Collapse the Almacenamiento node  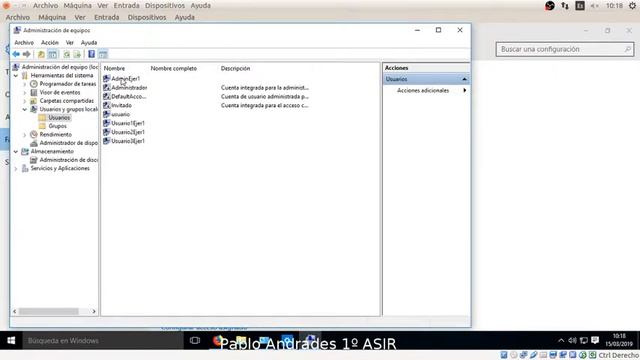tap(16, 151)
